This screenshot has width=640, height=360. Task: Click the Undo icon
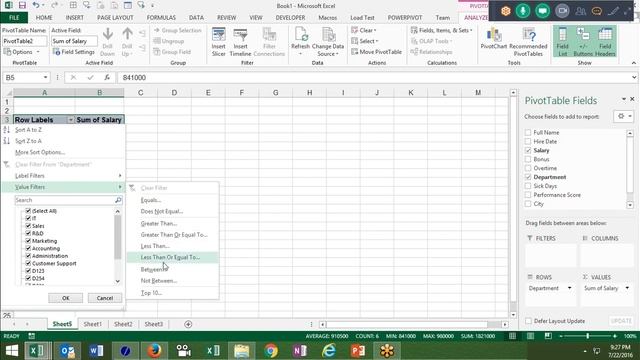coord(36,6)
